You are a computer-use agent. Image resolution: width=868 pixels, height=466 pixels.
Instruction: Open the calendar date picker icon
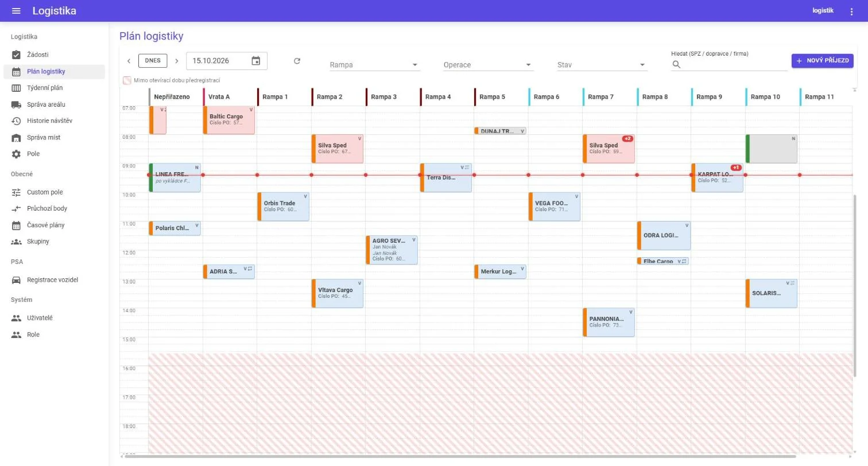[256, 61]
